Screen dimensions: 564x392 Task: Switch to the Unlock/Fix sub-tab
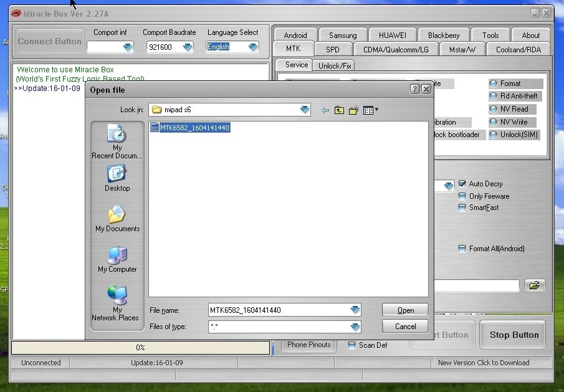335,66
